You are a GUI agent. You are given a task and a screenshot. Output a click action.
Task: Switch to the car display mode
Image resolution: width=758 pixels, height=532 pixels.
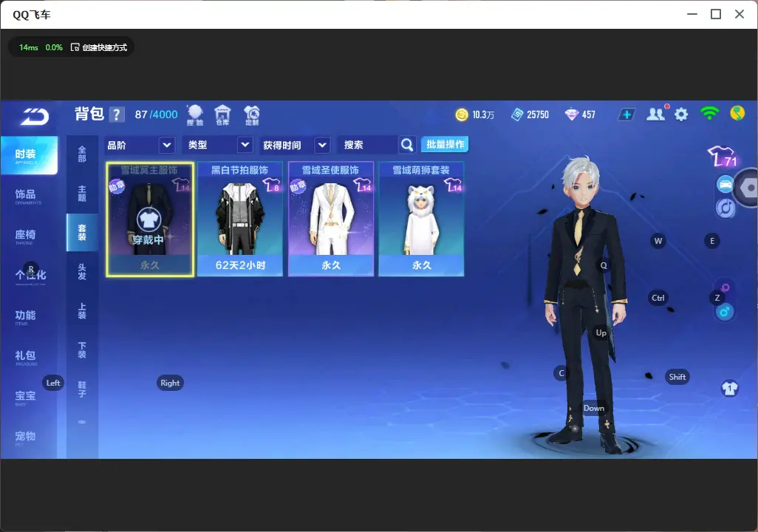[725, 184]
